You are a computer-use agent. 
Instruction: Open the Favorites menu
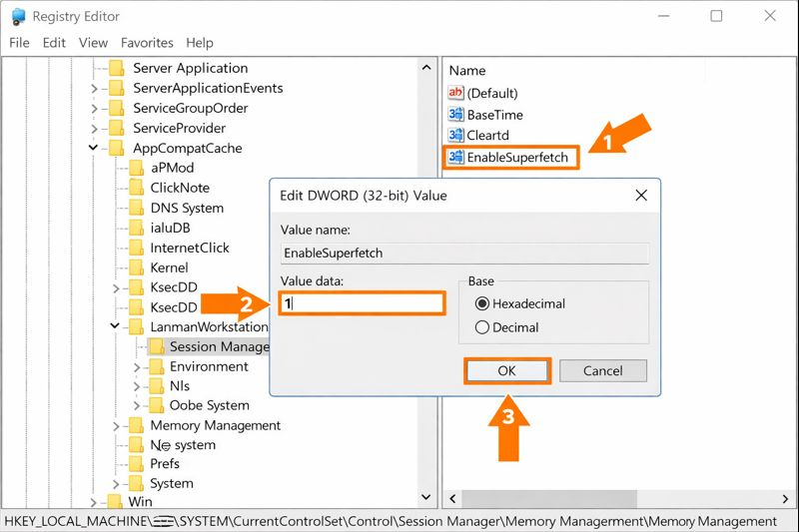pyautogui.click(x=147, y=43)
